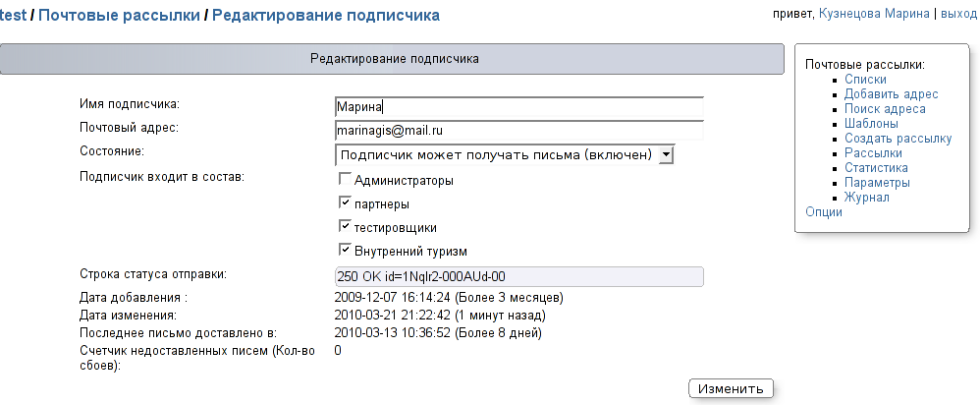This screenshot has width=980, height=405.
Task: Click the Почтовый адрес email field
Action: tap(518, 130)
